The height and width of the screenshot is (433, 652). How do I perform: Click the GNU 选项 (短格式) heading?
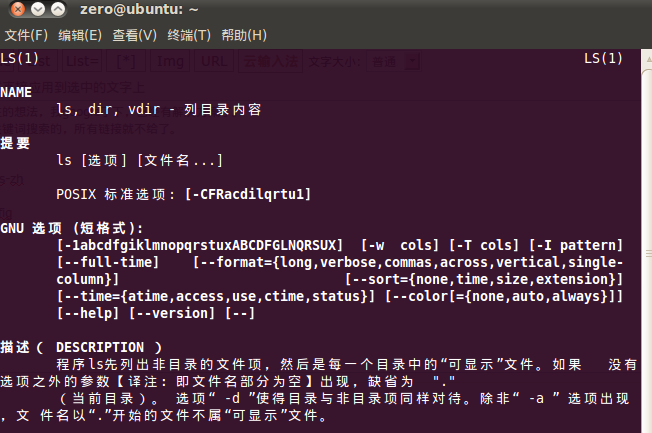[x=72, y=228]
